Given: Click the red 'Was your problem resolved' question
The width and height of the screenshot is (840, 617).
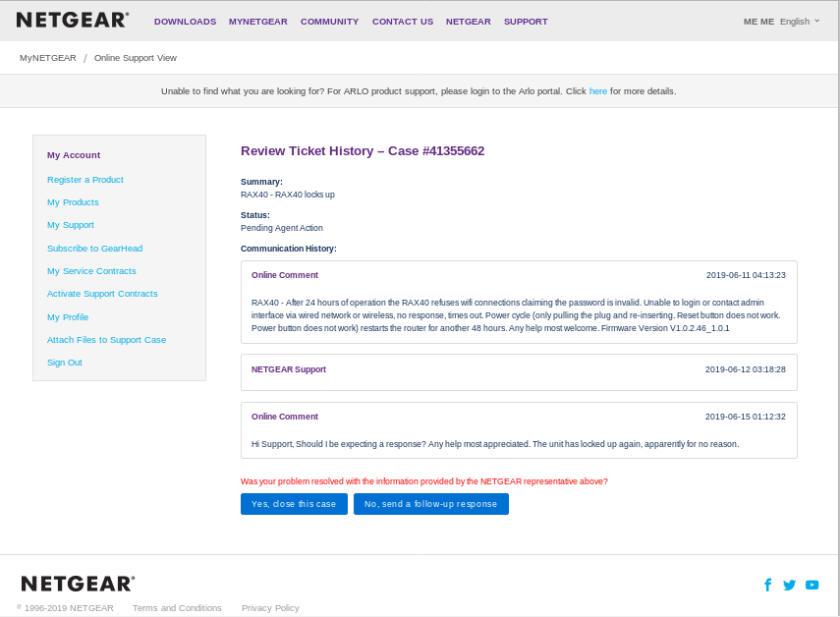Looking at the screenshot, I should [x=424, y=481].
